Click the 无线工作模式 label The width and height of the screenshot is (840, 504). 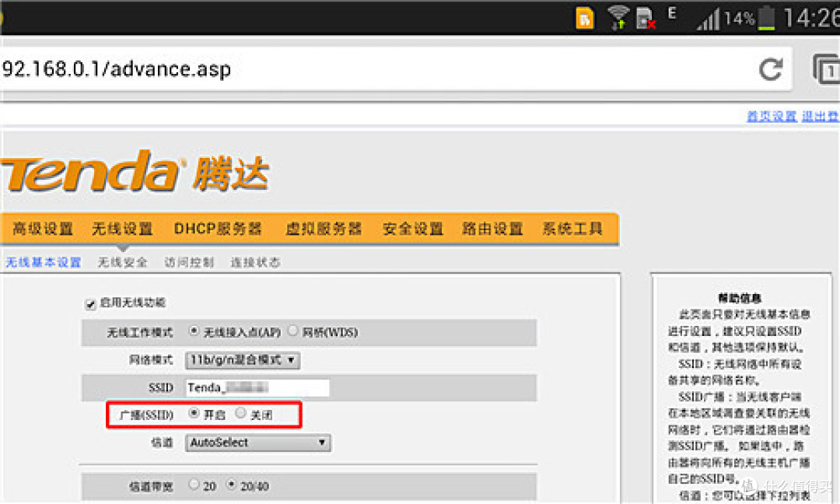(x=140, y=333)
